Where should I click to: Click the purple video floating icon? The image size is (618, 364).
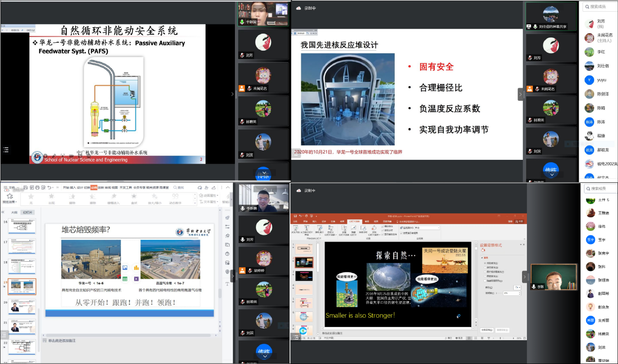coord(136,279)
